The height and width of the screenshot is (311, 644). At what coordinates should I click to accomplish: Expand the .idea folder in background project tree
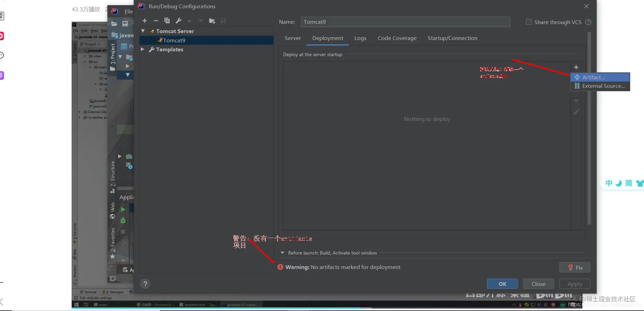click(x=85, y=56)
